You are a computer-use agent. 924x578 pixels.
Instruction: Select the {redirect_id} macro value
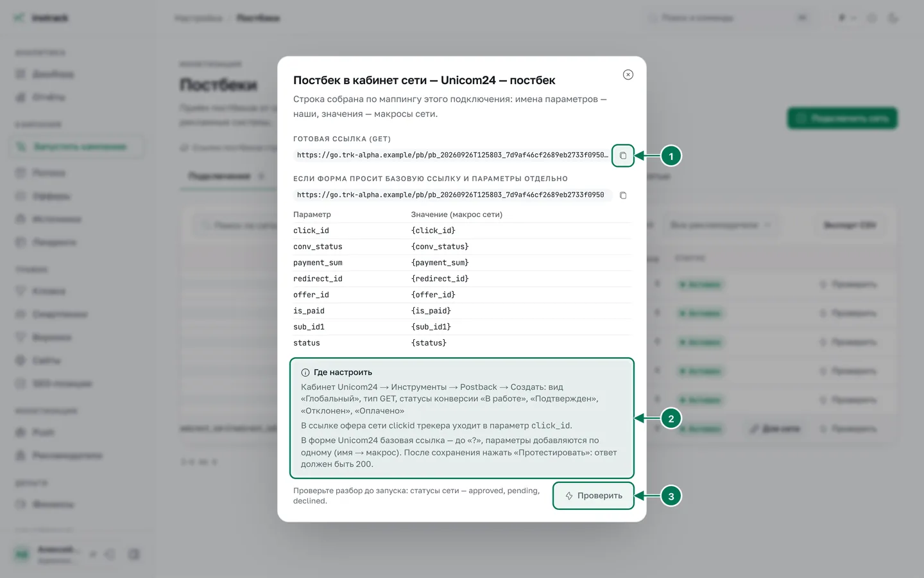[x=440, y=279]
